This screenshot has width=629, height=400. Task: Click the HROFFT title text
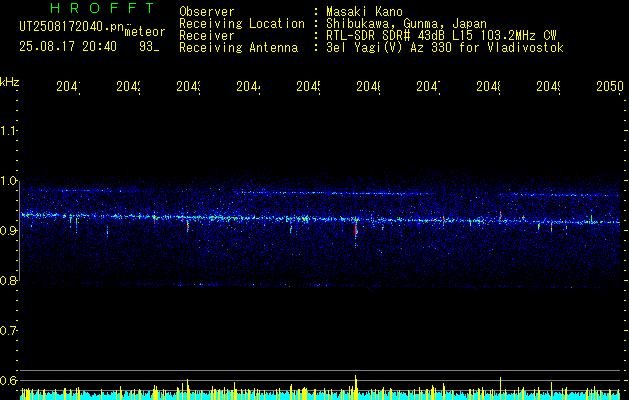point(102,8)
